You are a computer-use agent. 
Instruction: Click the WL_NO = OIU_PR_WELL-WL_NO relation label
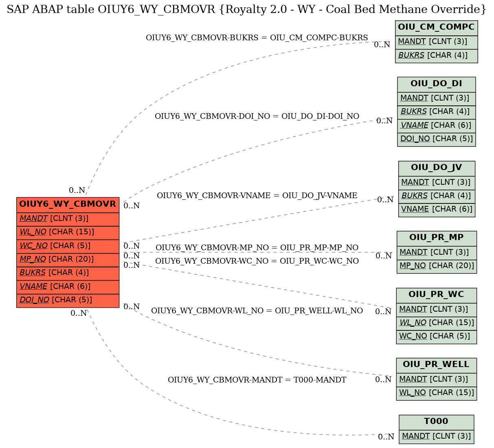click(257, 311)
